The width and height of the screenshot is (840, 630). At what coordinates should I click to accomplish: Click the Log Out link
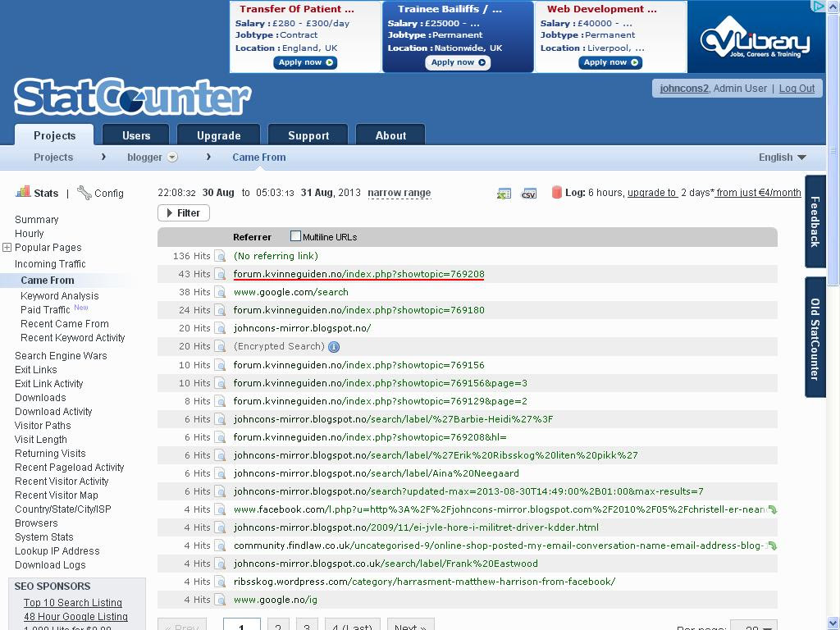pyautogui.click(x=797, y=89)
